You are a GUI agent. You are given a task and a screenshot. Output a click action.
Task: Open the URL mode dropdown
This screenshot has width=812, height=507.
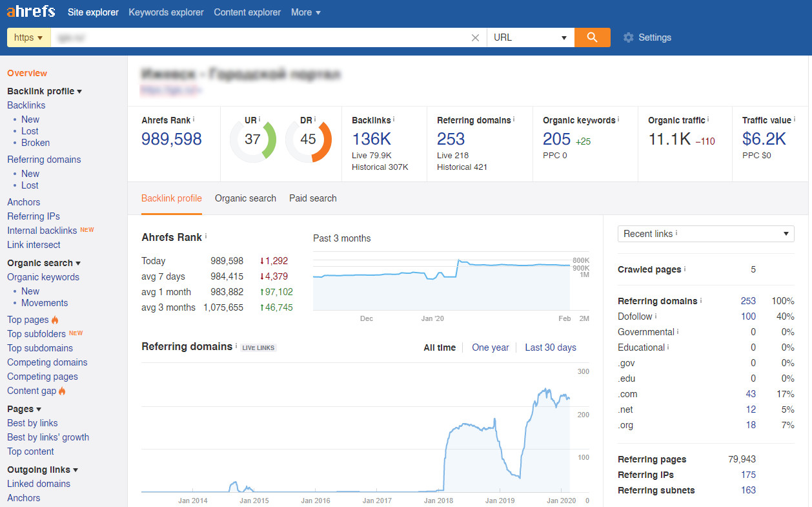pyautogui.click(x=530, y=37)
